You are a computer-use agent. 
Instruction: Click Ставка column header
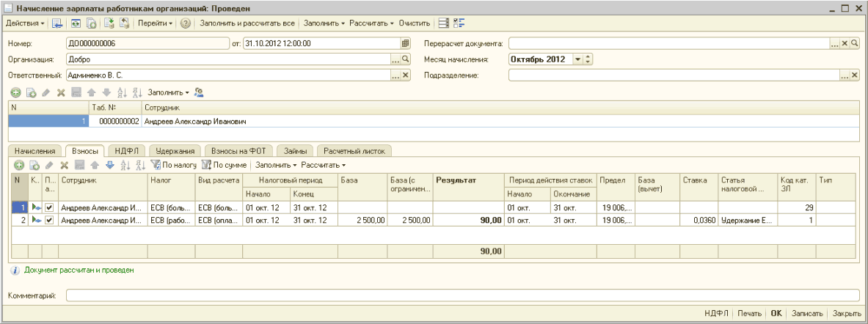(699, 187)
